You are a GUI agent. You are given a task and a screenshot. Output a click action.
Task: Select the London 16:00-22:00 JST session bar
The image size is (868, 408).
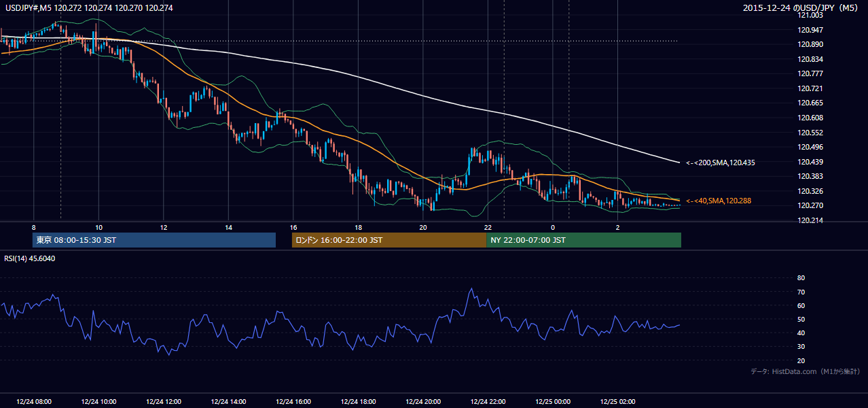click(389, 240)
